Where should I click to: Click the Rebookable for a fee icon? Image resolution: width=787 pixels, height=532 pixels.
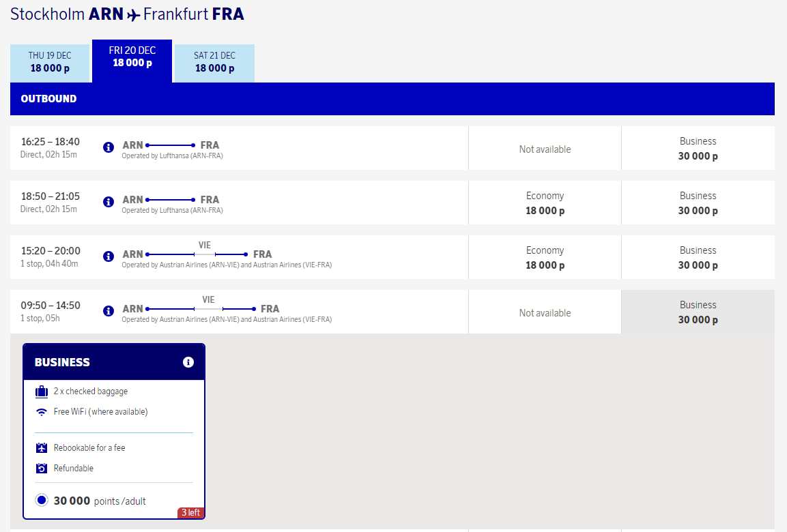(42, 448)
